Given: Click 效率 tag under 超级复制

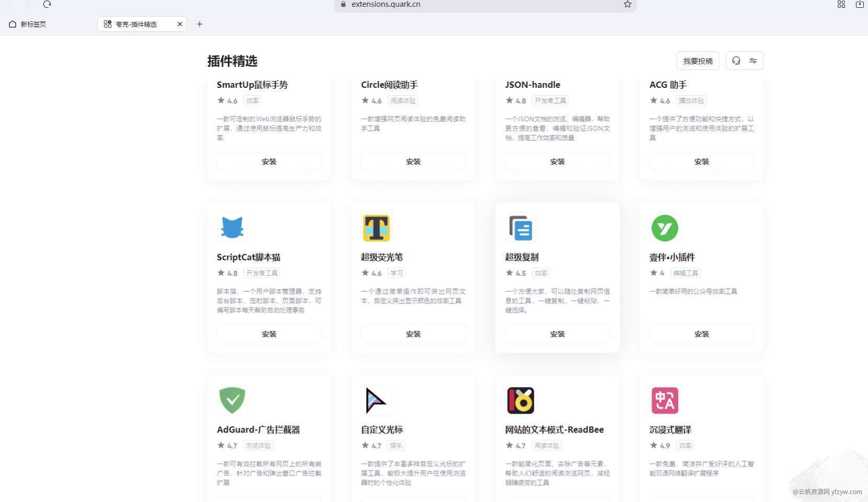Looking at the screenshot, I should click(x=541, y=273).
